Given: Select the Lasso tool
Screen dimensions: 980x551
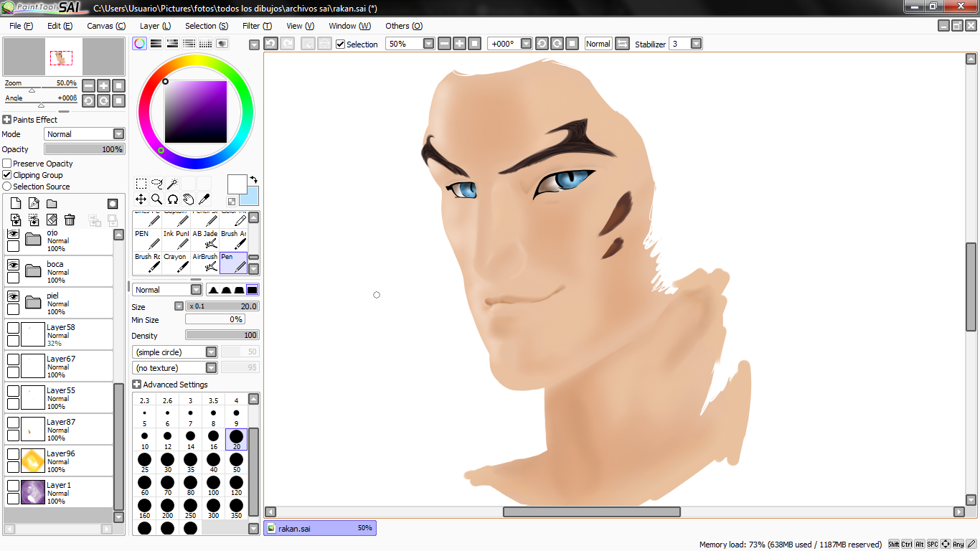Looking at the screenshot, I should click(157, 184).
